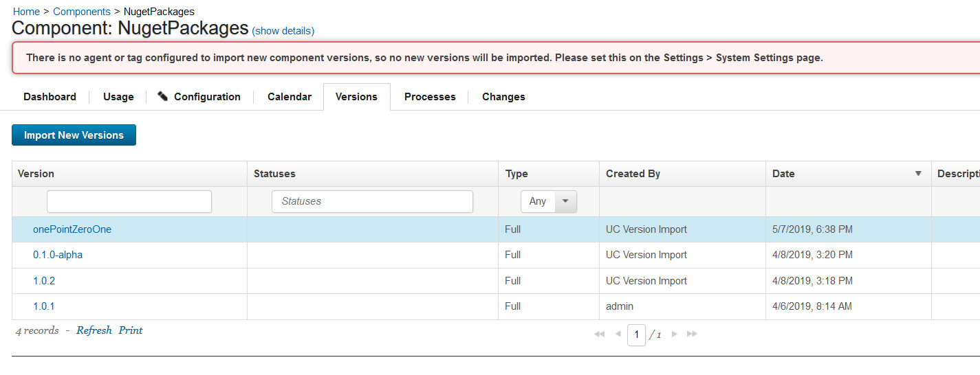This screenshot has height=375, width=980.
Task: Select the Changes tab
Action: tap(503, 97)
